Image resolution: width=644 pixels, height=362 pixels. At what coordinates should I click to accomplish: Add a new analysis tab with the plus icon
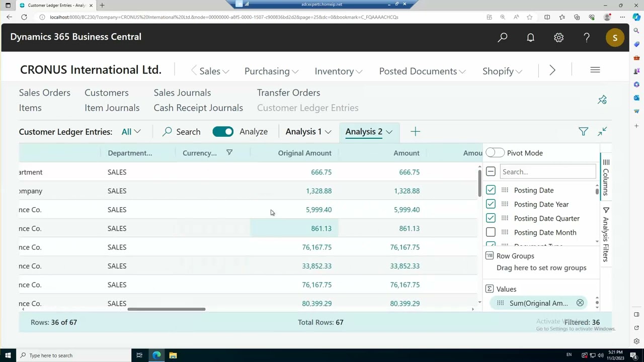click(x=415, y=132)
